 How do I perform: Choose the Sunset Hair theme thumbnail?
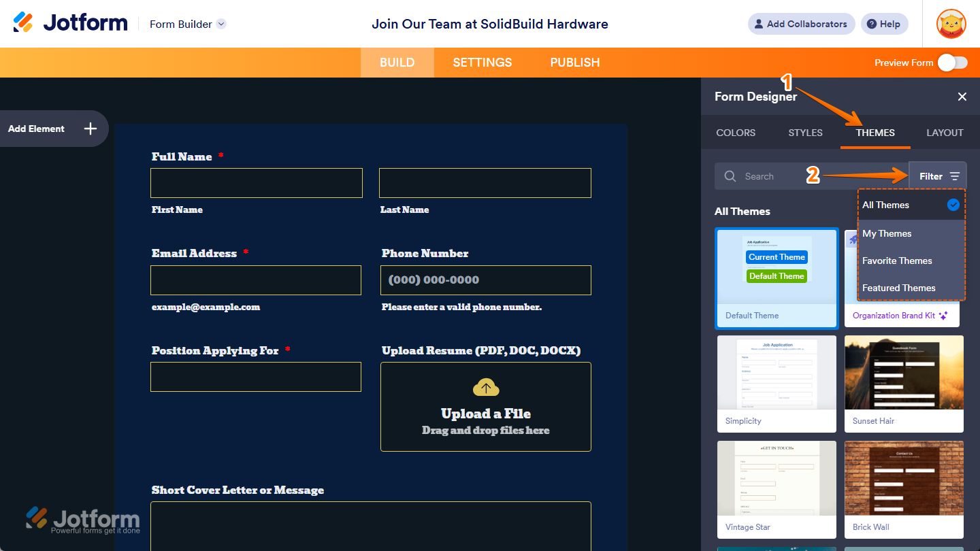coord(904,384)
